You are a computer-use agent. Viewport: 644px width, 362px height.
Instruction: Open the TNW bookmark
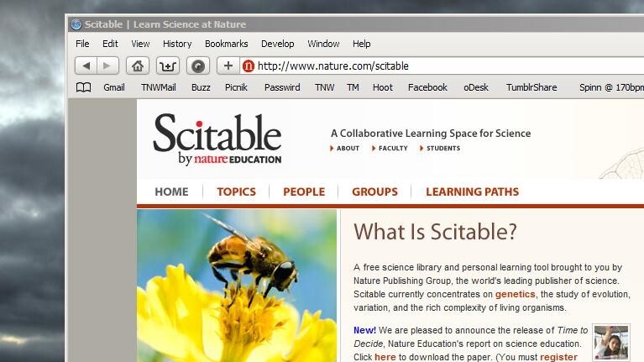(x=324, y=87)
